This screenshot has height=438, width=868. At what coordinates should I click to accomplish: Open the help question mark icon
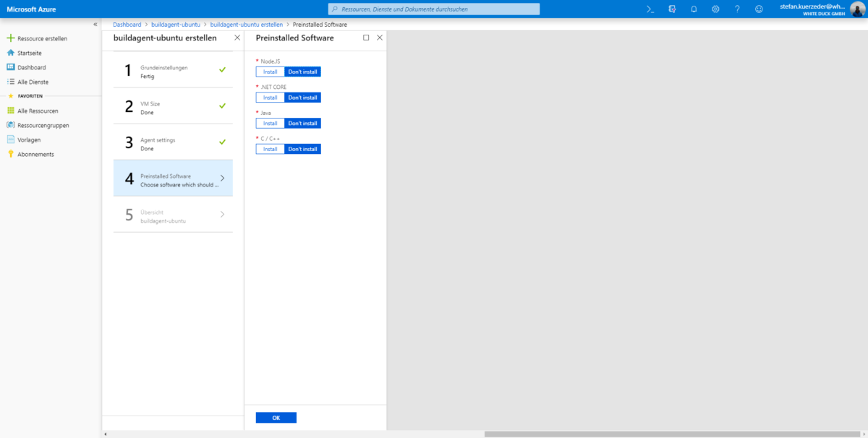tap(736, 9)
